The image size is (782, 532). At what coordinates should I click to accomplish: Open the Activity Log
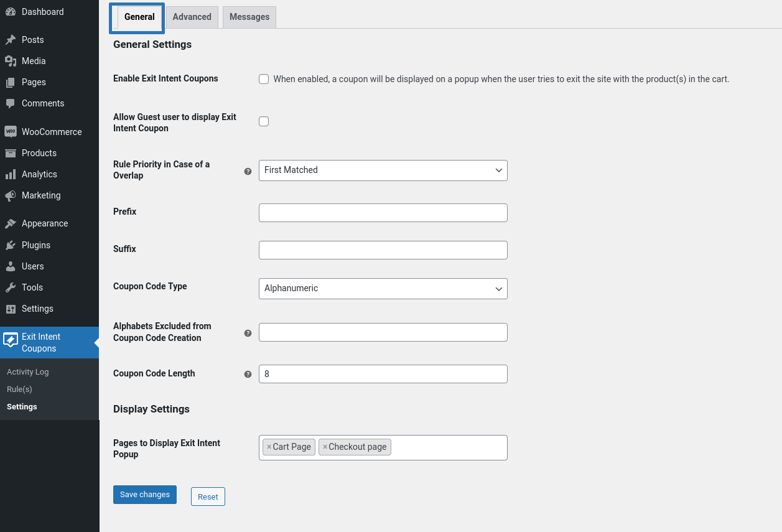tap(27, 371)
